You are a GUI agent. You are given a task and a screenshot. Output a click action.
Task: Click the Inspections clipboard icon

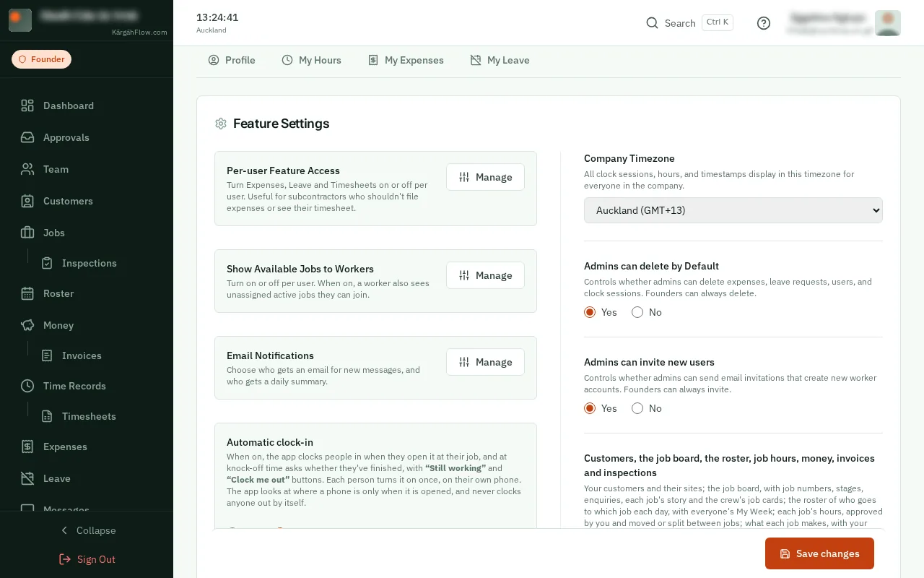tap(47, 263)
